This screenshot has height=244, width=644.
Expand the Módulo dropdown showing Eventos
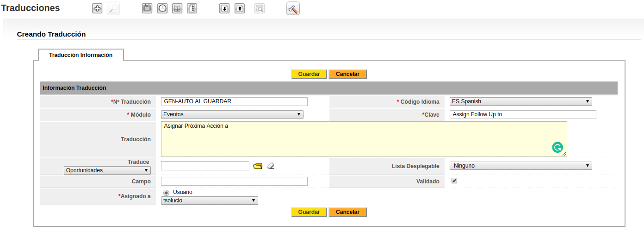pyautogui.click(x=232, y=114)
